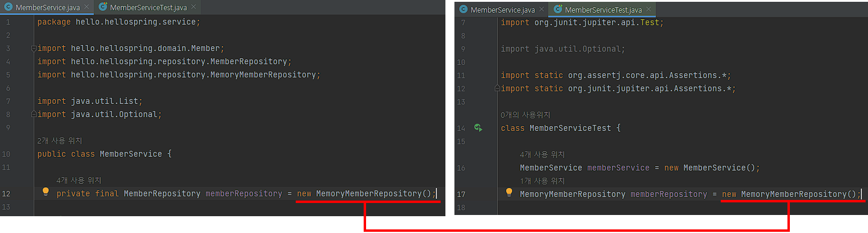This screenshot has height=233, width=868.
Task: Click line number 12 in left editor gutter
Action: (5, 193)
